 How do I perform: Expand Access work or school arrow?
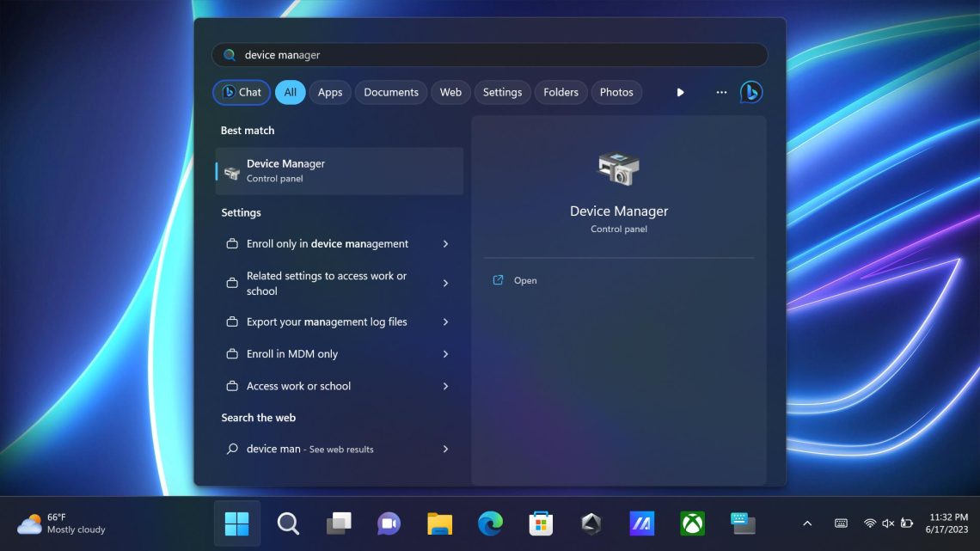(445, 386)
